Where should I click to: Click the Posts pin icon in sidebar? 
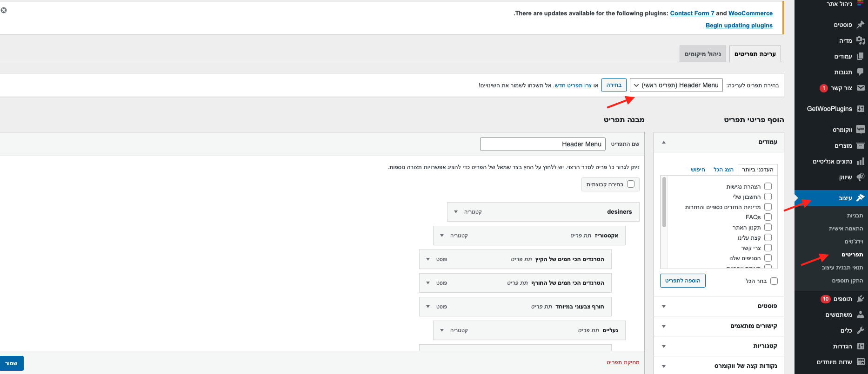(x=860, y=25)
